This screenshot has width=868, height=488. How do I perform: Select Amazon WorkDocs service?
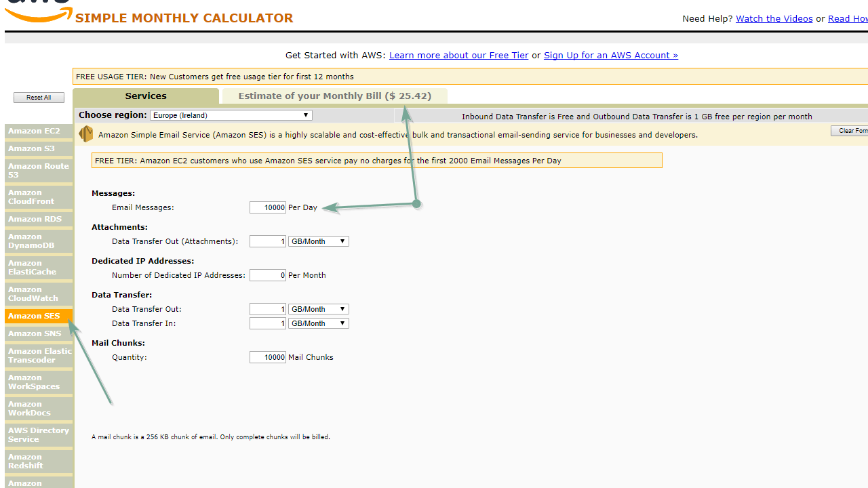click(39, 409)
